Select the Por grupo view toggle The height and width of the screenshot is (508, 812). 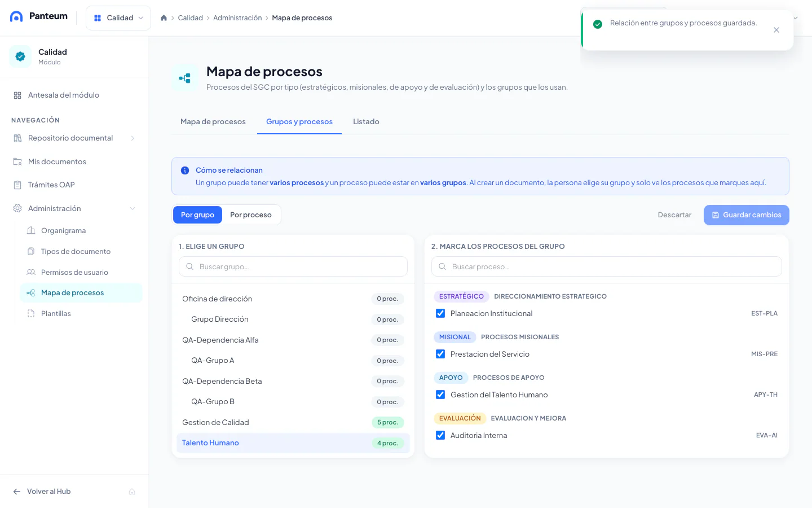197,215
